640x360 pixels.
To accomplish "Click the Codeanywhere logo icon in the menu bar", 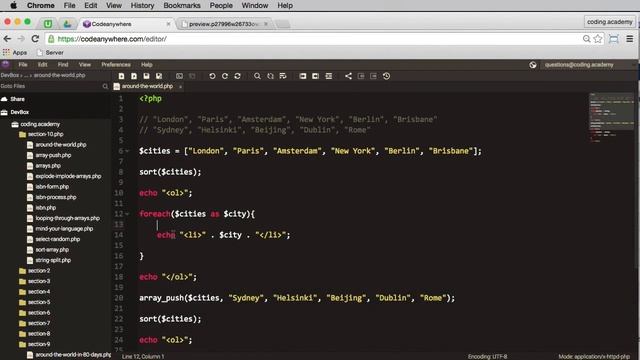I will coord(5,64).
